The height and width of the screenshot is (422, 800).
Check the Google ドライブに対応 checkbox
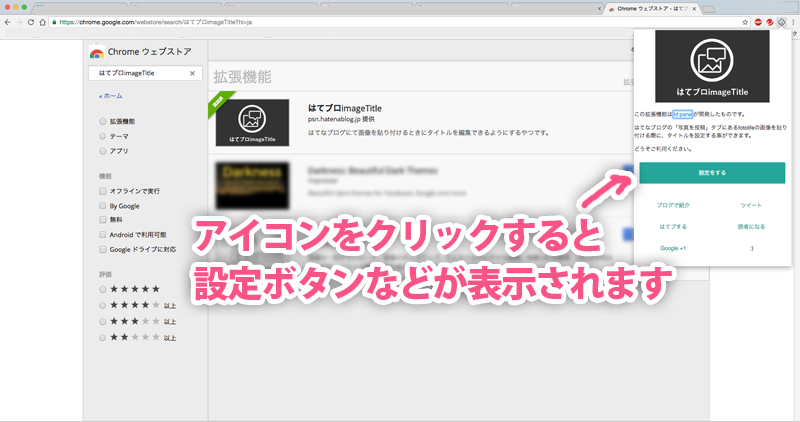click(103, 250)
